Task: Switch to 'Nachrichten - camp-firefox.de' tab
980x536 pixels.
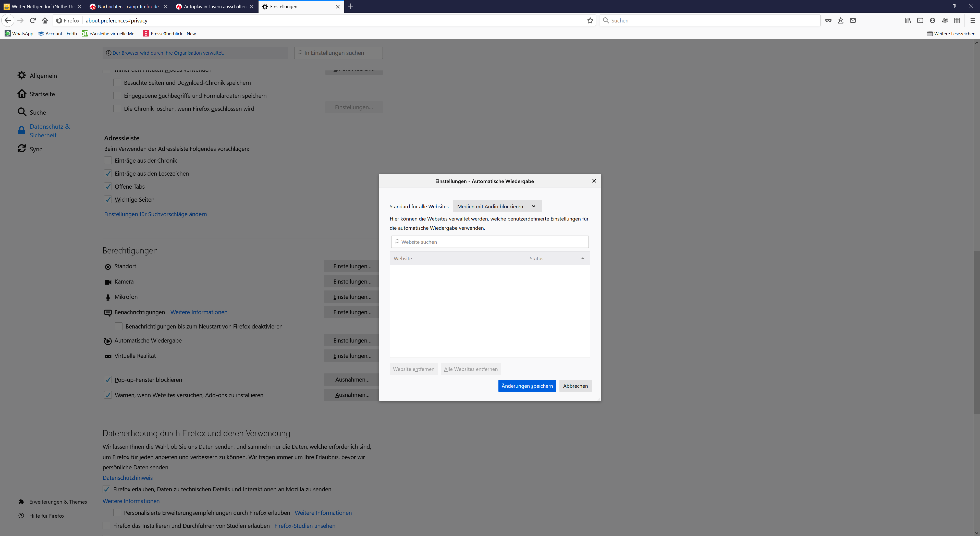Action: pyautogui.click(x=128, y=6)
